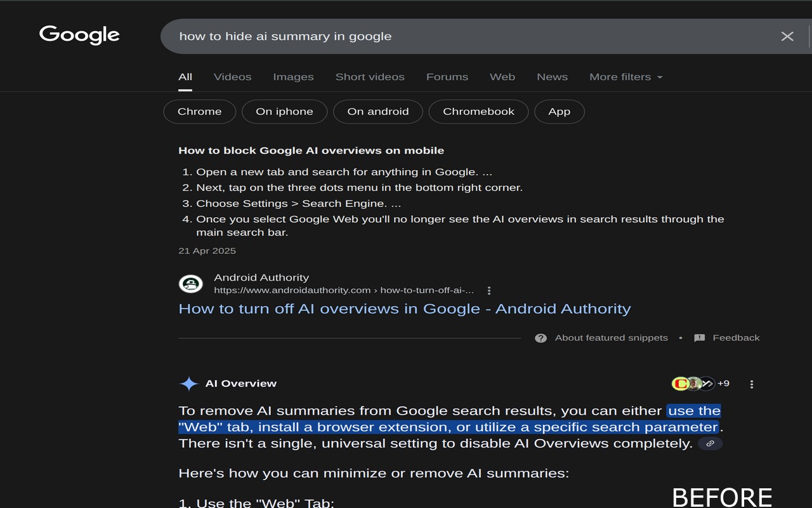Click the snippet heading 'How to block Google AI overviews on mobile'
The width and height of the screenshot is (812, 508).
(311, 150)
